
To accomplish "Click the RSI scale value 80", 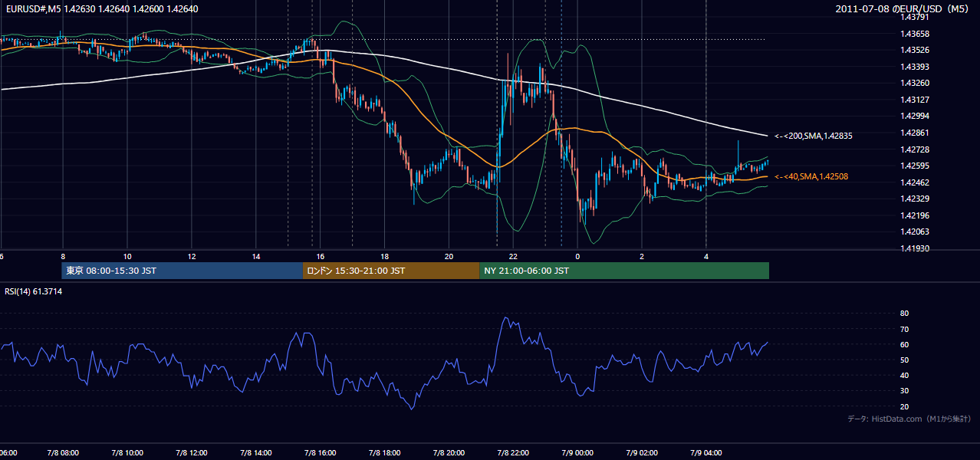I will [x=904, y=314].
